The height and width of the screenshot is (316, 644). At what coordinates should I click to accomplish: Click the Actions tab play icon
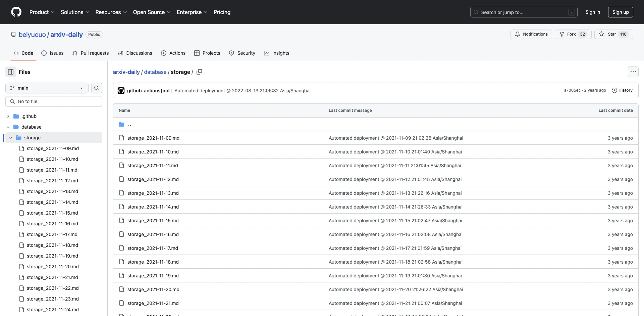click(164, 53)
